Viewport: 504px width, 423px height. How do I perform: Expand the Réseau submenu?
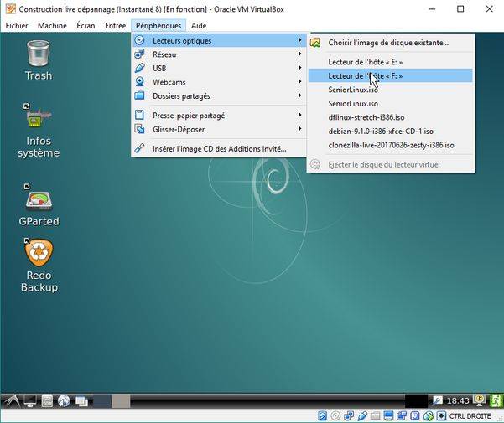pos(219,54)
